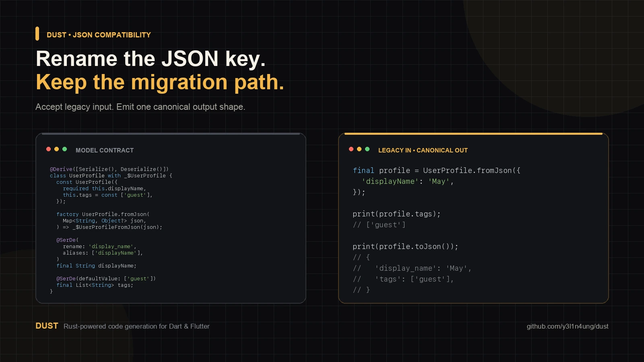Select the "'displayName': 'May'," input line
This screenshot has height=362, width=644.
click(x=408, y=181)
